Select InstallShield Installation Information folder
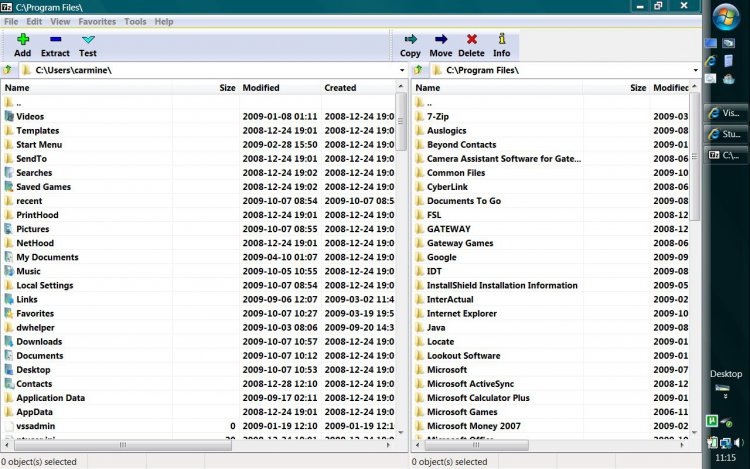 click(550, 285)
